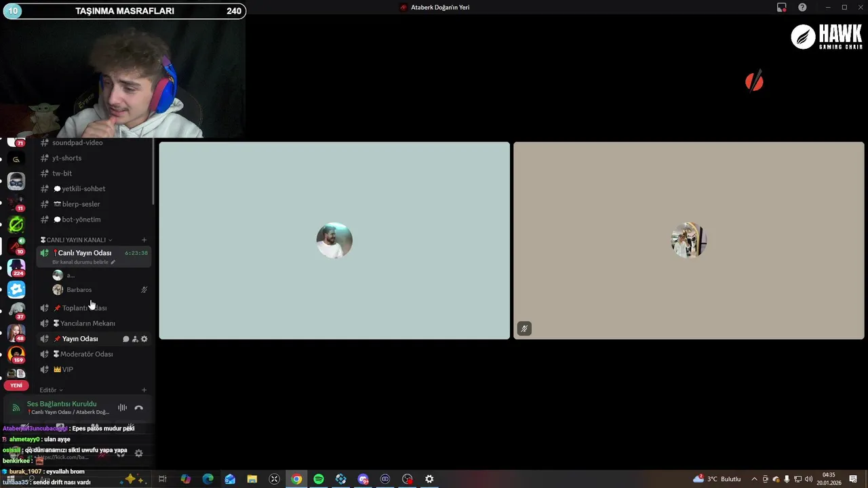Open the masked-face server icon

16,181
